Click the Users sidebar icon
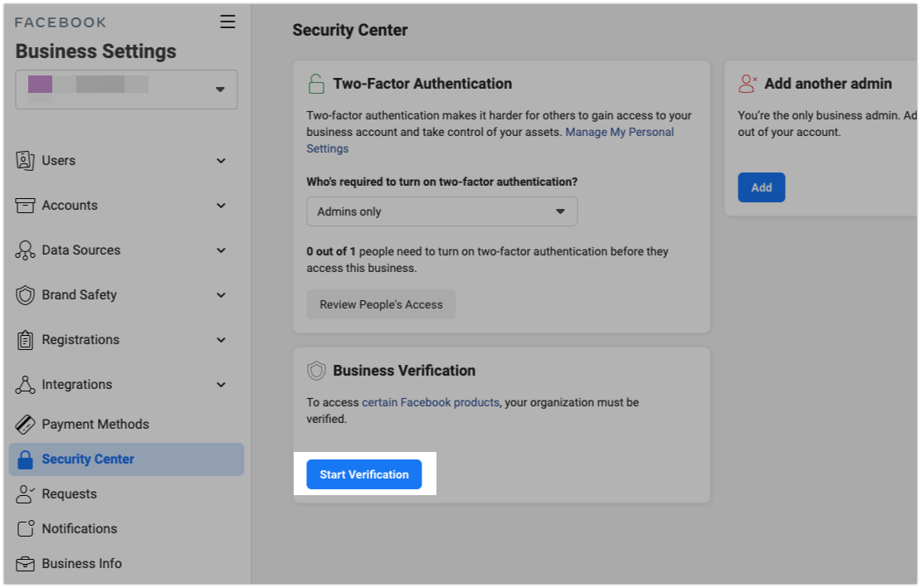The height and width of the screenshot is (588, 921). tap(26, 161)
